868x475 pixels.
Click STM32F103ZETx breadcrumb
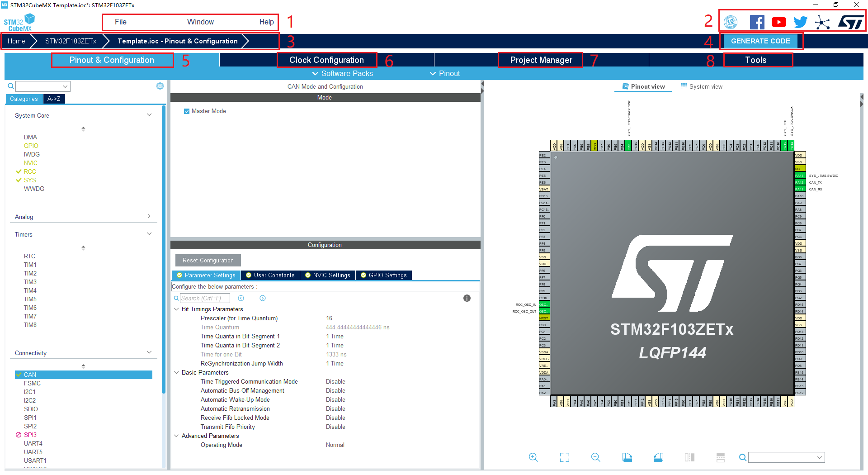tap(71, 41)
